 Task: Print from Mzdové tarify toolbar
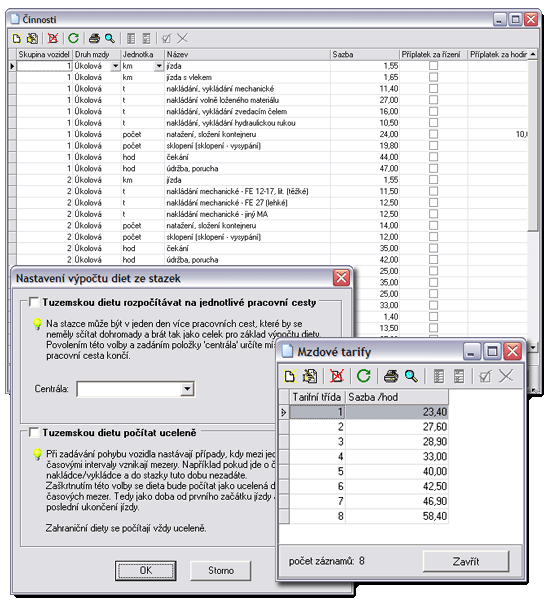391,376
